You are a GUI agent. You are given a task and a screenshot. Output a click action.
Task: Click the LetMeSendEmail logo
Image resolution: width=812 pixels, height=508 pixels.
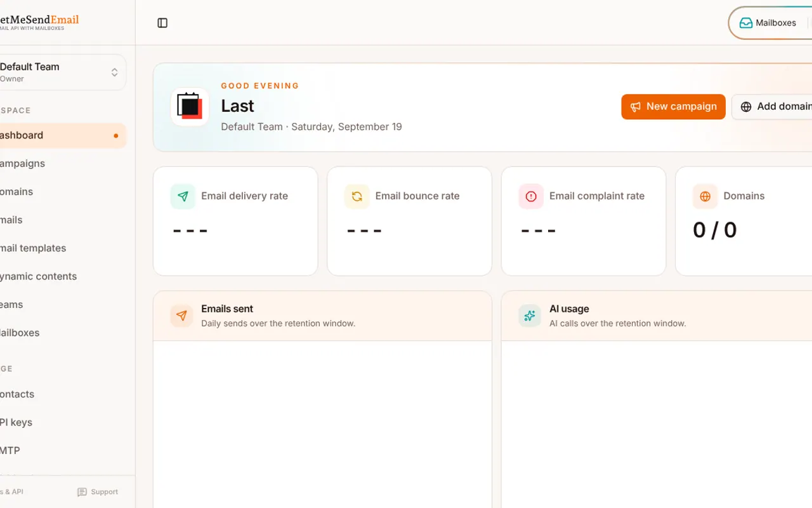pyautogui.click(x=39, y=22)
